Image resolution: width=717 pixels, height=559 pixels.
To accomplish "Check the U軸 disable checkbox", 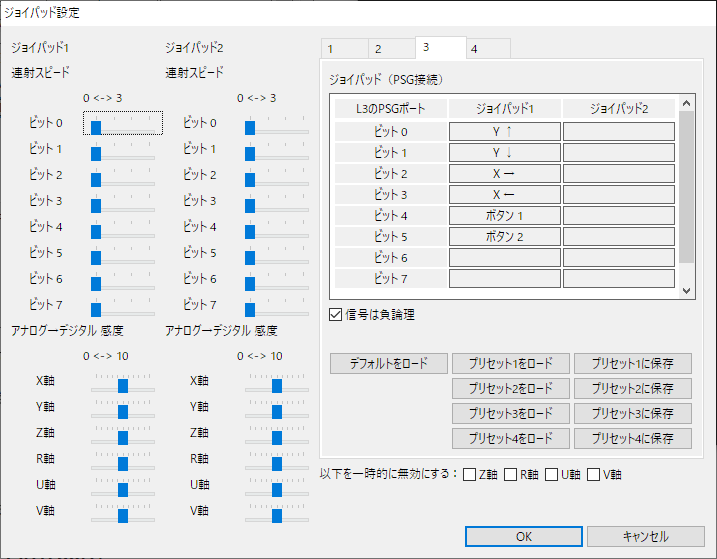I will click(x=552, y=474).
